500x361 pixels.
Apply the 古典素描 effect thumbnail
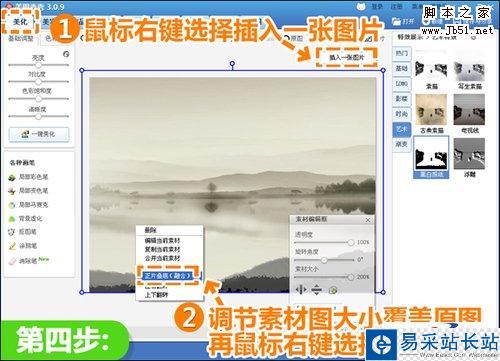click(x=431, y=110)
